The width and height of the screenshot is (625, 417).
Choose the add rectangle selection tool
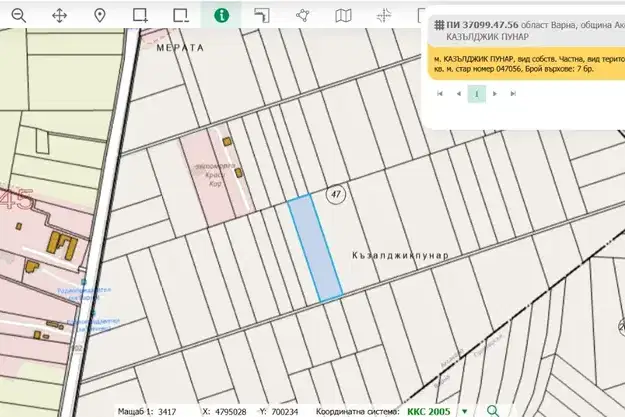(140, 16)
